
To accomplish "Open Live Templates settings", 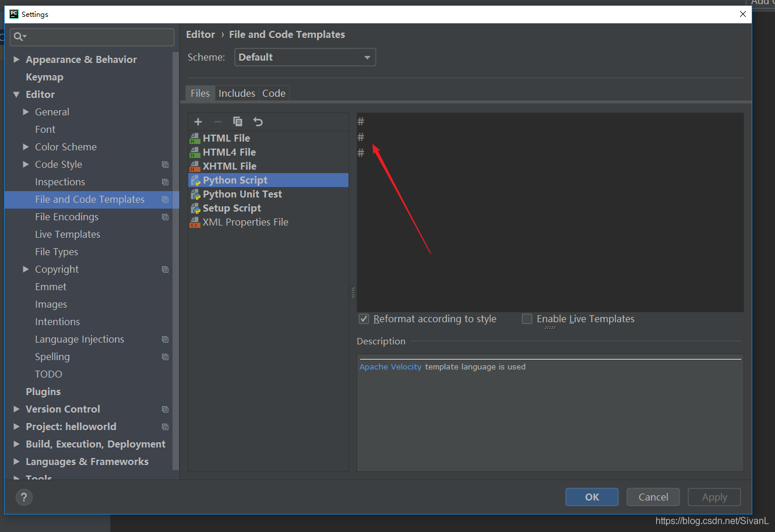I will pos(68,234).
